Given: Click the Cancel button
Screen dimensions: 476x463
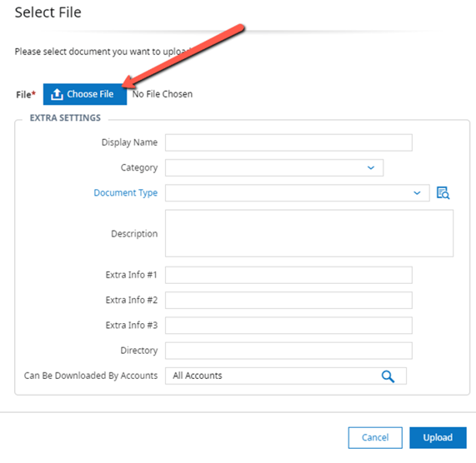Looking at the screenshot, I should pyautogui.click(x=375, y=437).
